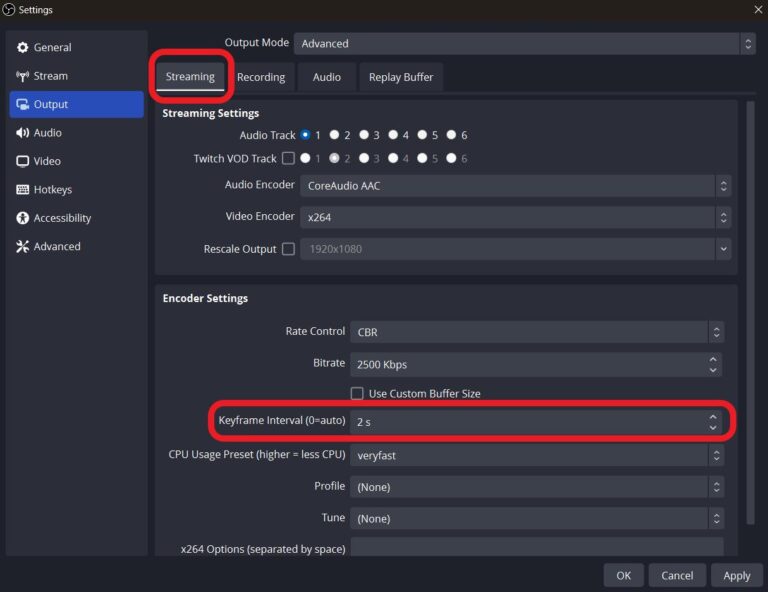
Task: Click the x264 Options text field
Action: tap(536, 548)
